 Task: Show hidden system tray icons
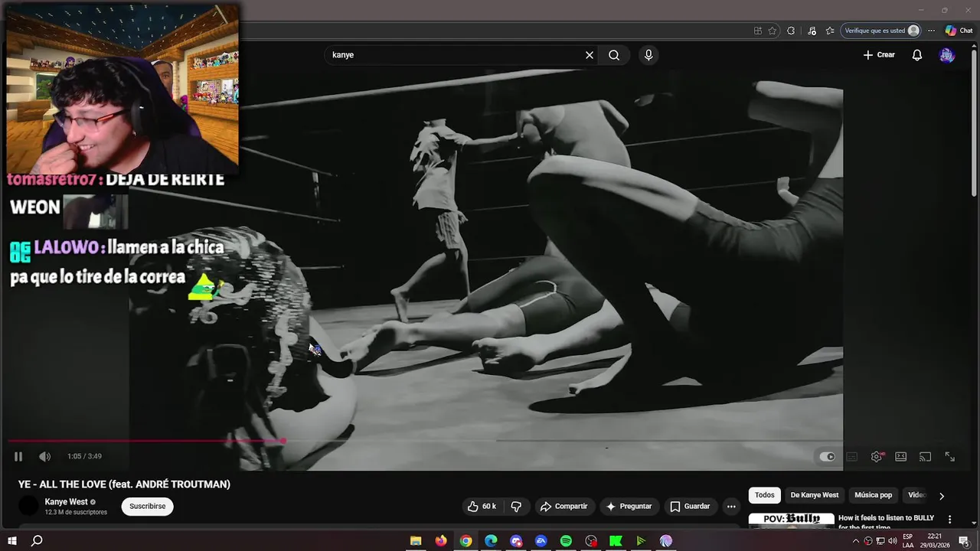[856, 541]
